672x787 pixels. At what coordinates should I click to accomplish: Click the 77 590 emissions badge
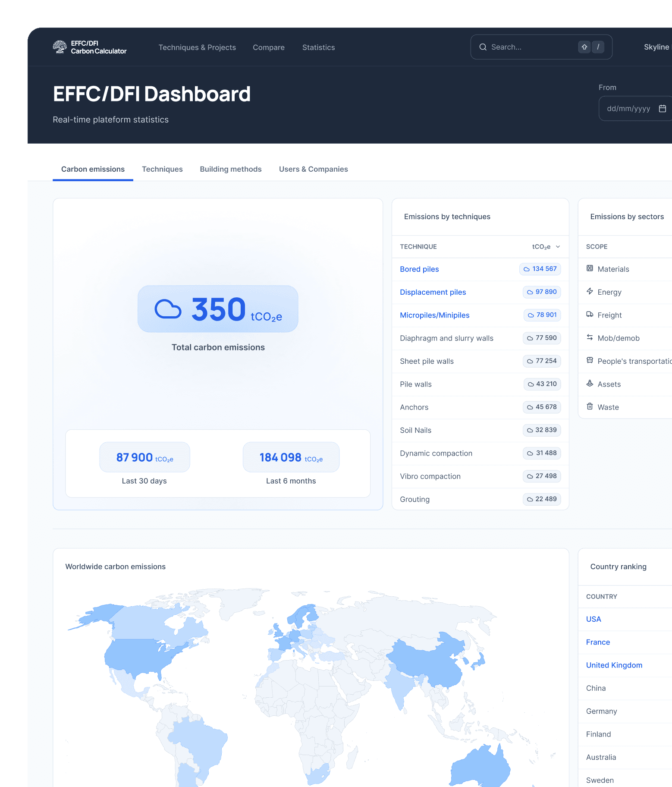[x=542, y=338]
